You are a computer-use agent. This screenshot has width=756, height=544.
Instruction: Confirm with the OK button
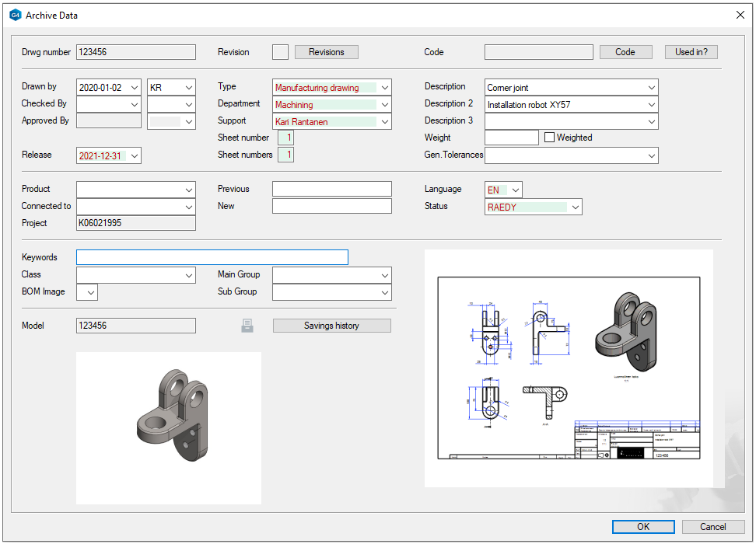click(642, 526)
